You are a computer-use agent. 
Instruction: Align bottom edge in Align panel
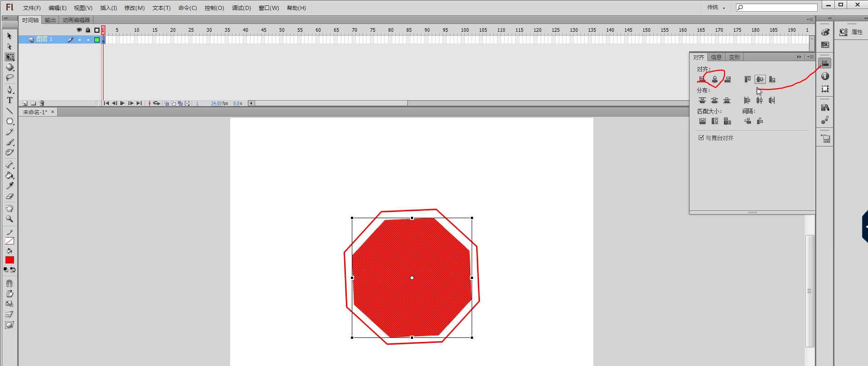(772, 79)
